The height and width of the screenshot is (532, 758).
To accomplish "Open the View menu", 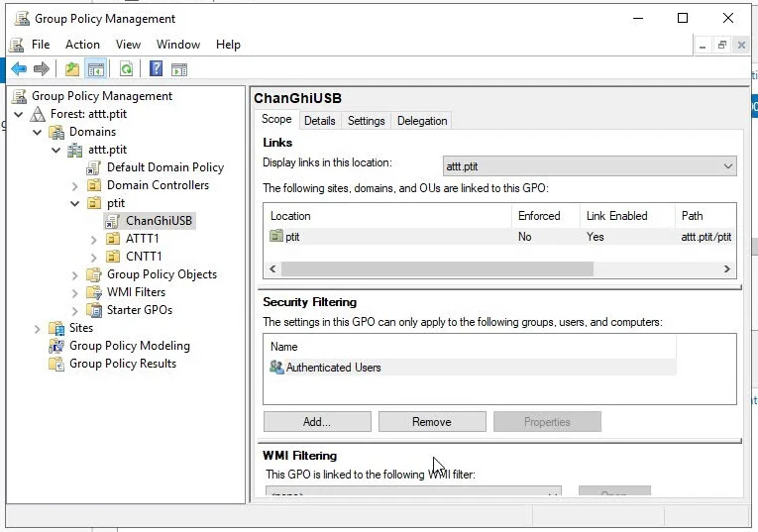I will click(128, 45).
